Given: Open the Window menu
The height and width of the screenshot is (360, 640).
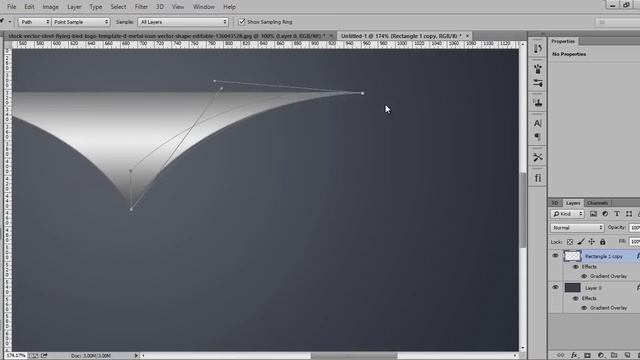Looking at the screenshot, I should [204, 7].
